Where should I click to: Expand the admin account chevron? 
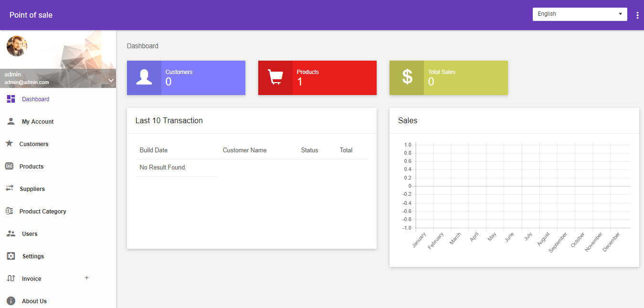111,80
